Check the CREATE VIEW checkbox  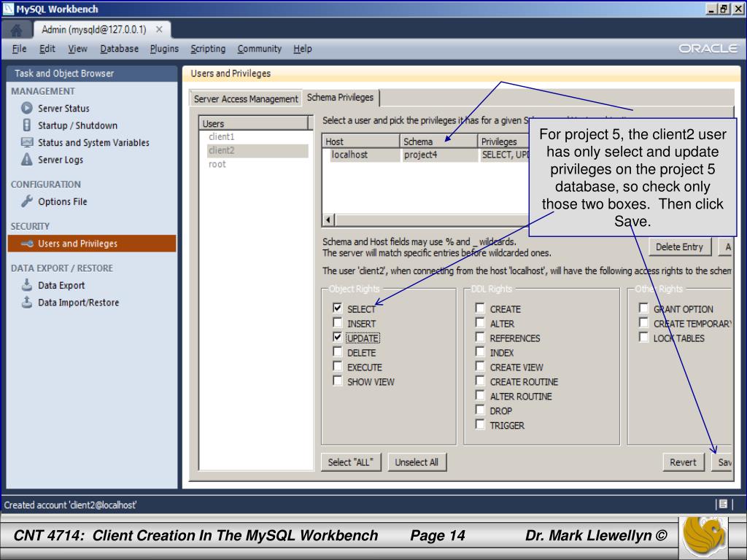tap(480, 366)
